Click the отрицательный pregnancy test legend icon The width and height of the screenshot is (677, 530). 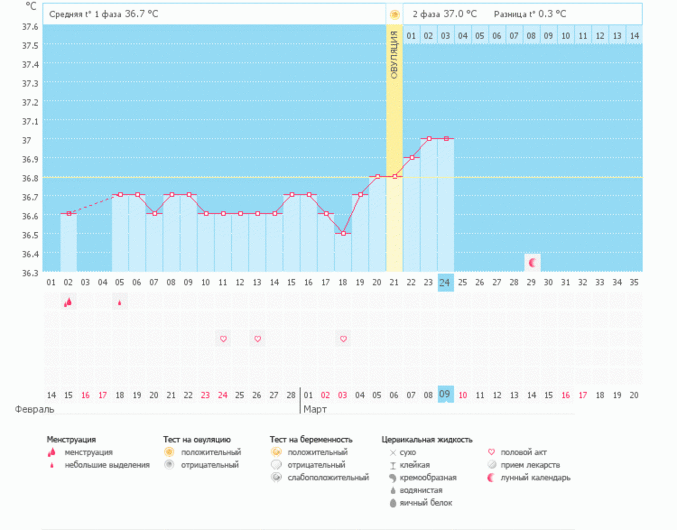coord(275,465)
